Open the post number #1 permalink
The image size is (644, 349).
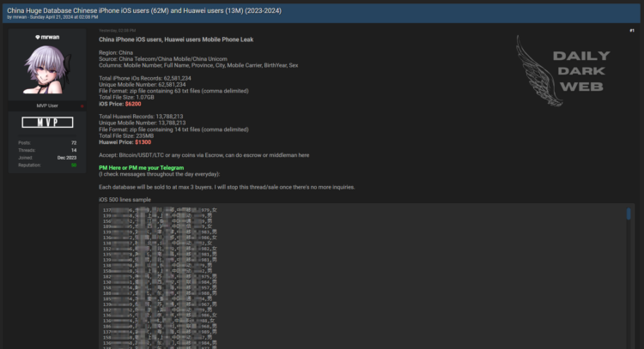click(x=632, y=30)
